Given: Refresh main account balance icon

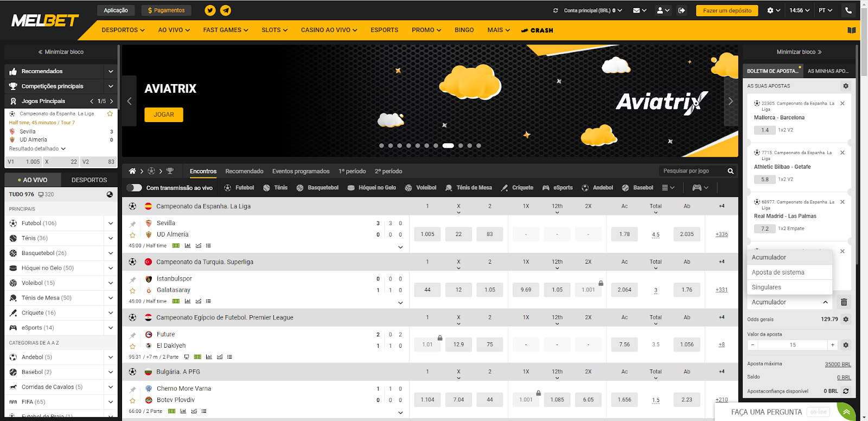Looking at the screenshot, I should 556,10.
